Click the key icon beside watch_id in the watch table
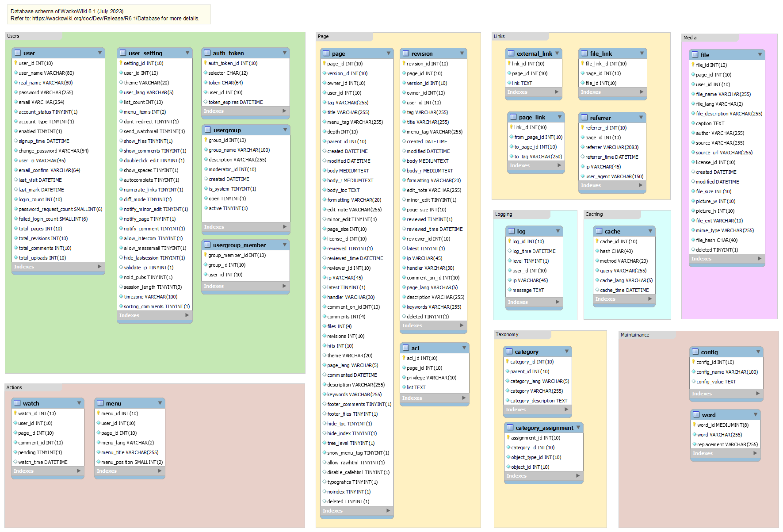This screenshot has width=783, height=532. [x=15, y=413]
